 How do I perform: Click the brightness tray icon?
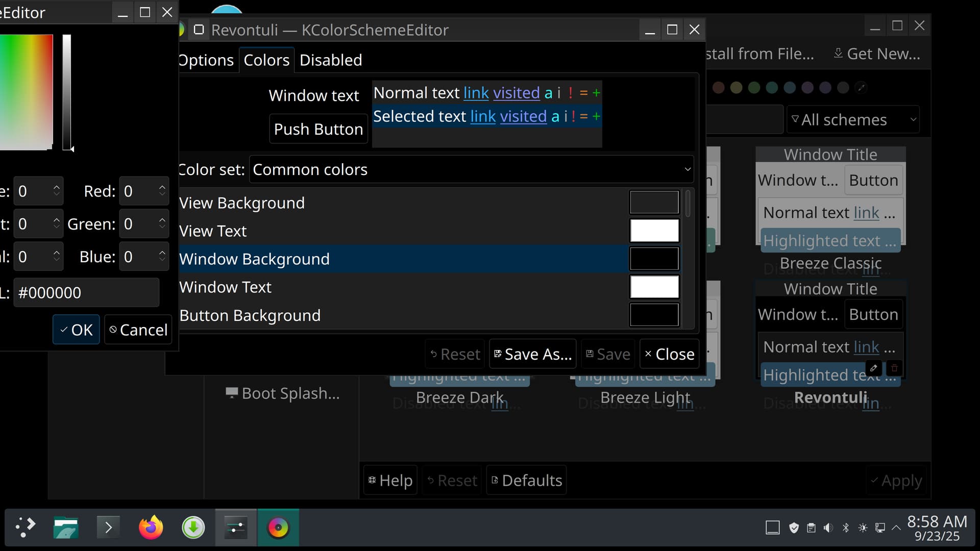(863, 528)
